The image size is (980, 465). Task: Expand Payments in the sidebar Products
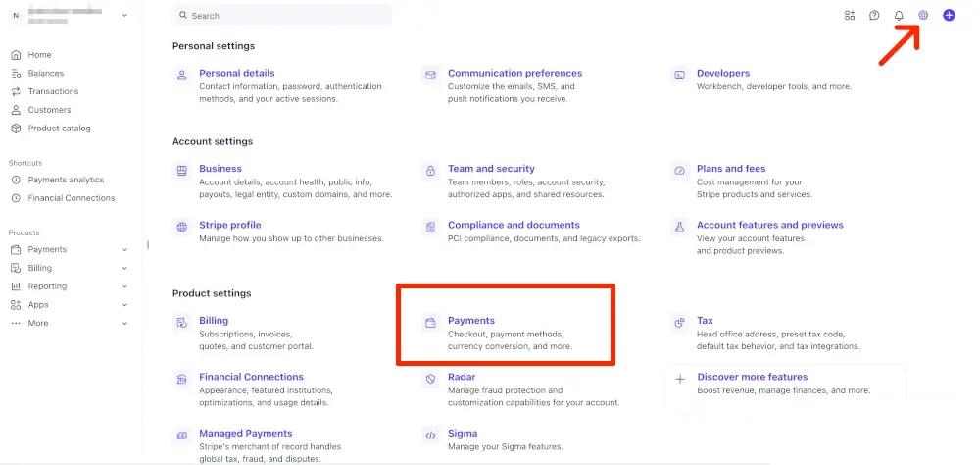click(124, 250)
